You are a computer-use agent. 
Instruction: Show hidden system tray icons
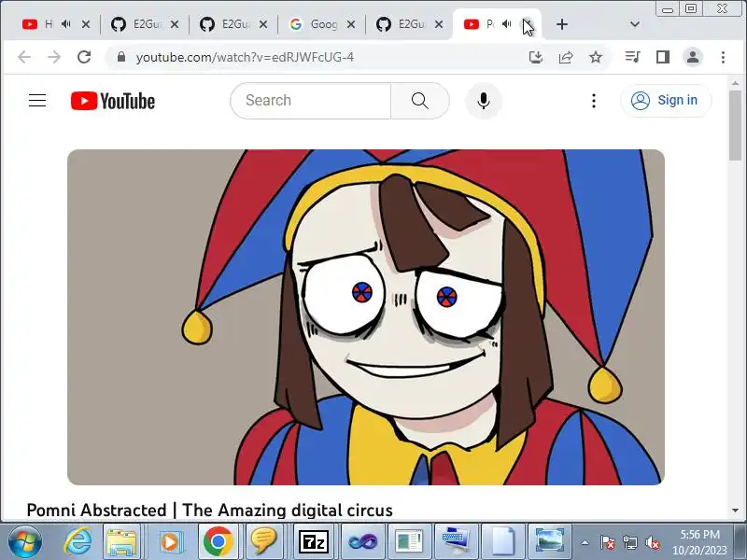[x=585, y=542]
